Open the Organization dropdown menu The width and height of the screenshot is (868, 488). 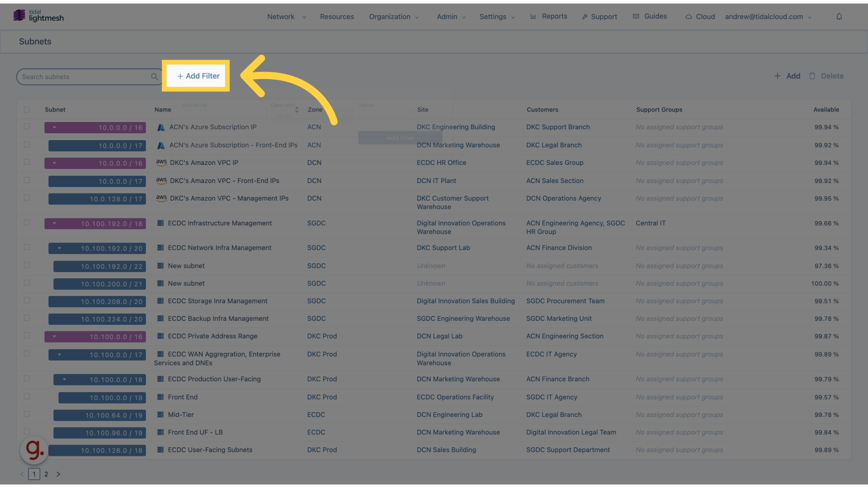(x=393, y=16)
